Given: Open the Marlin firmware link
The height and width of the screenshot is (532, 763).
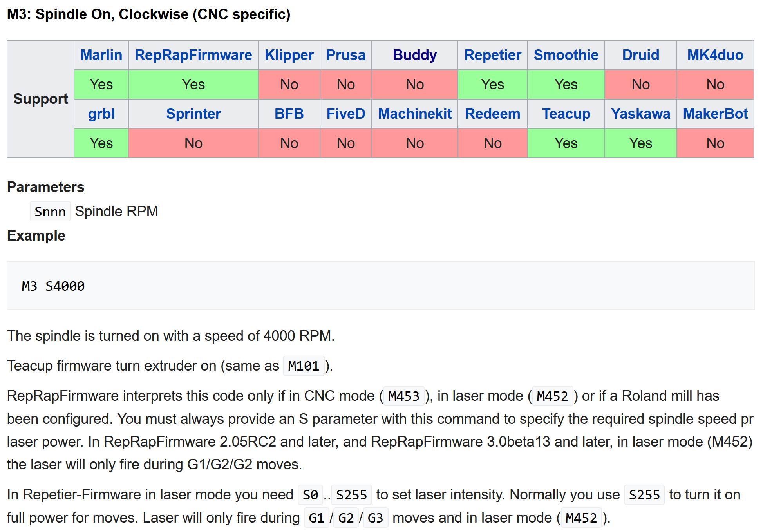Looking at the screenshot, I should [x=101, y=55].
